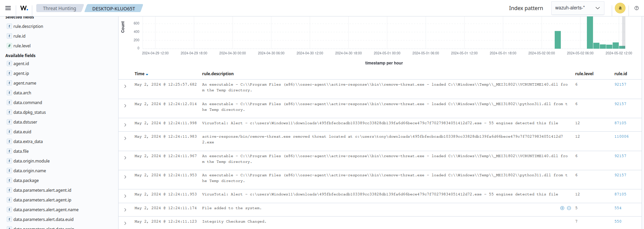Image resolution: width=644 pixels, height=229 pixels.
Task: Click the Wazuh logo home icon
Action: point(24,8)
